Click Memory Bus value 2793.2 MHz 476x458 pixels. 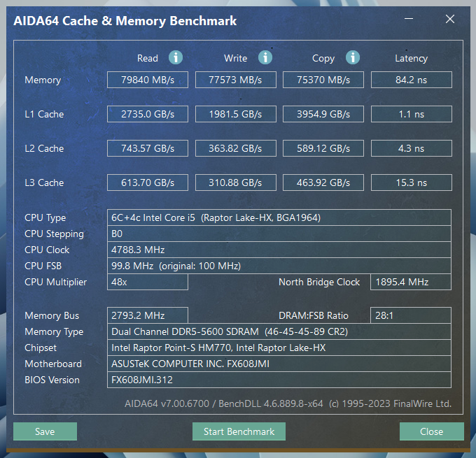[x=148, y=315]
